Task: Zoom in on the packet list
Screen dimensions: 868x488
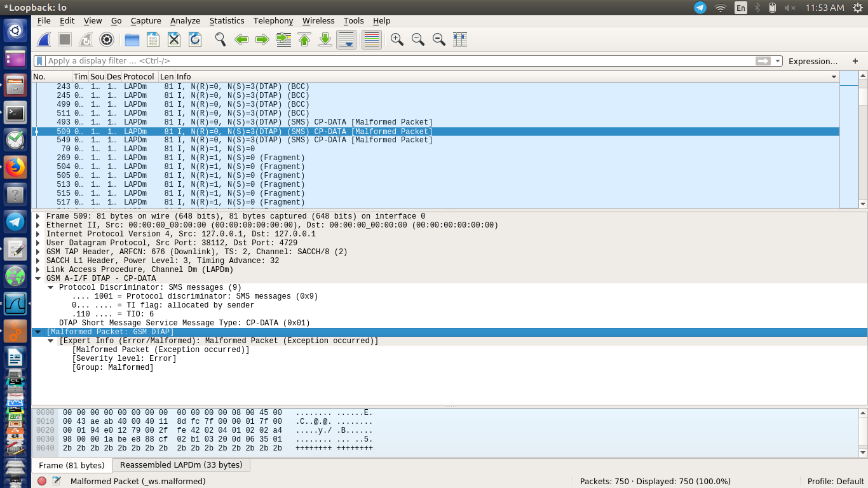Action: (x=397, y=39)
